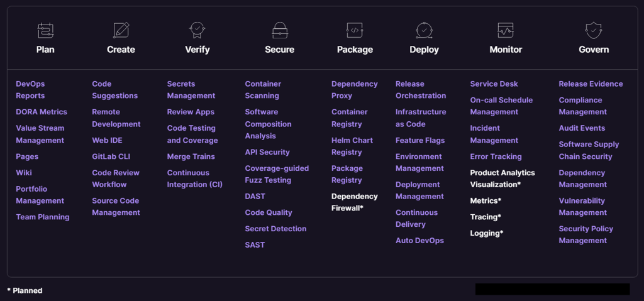Viewport: 644px width, 301px height.
Task: Click the Govern stage shield icon
Action: [593, 30]
